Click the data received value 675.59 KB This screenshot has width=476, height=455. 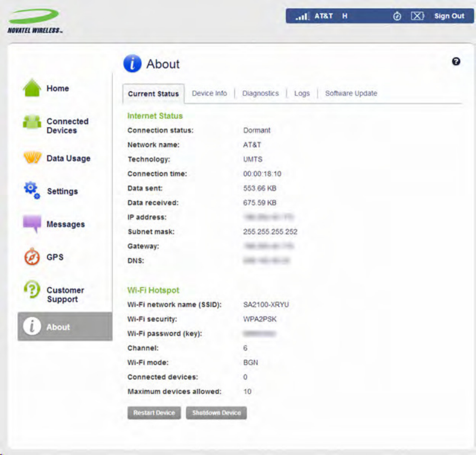point(260,203)
